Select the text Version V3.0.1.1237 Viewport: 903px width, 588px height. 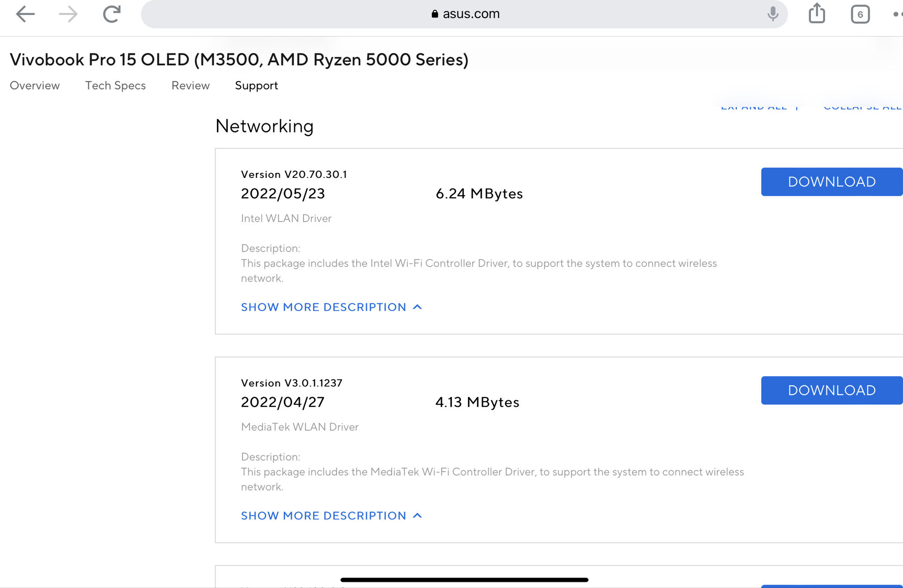(x=292, y=382)
